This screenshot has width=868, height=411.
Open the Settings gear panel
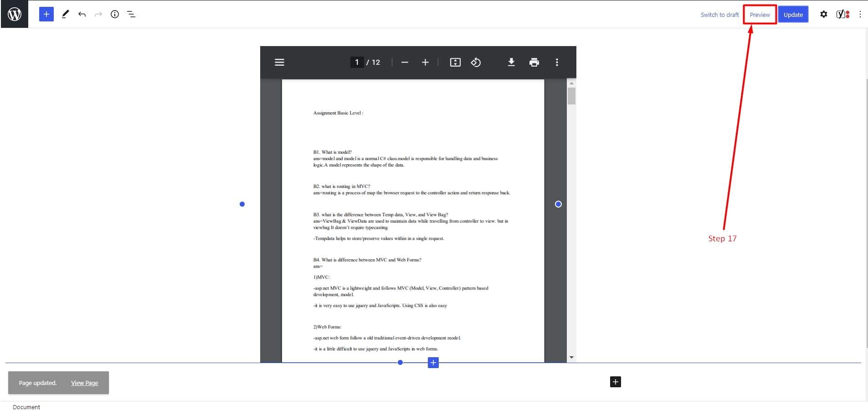pos(824,14)
